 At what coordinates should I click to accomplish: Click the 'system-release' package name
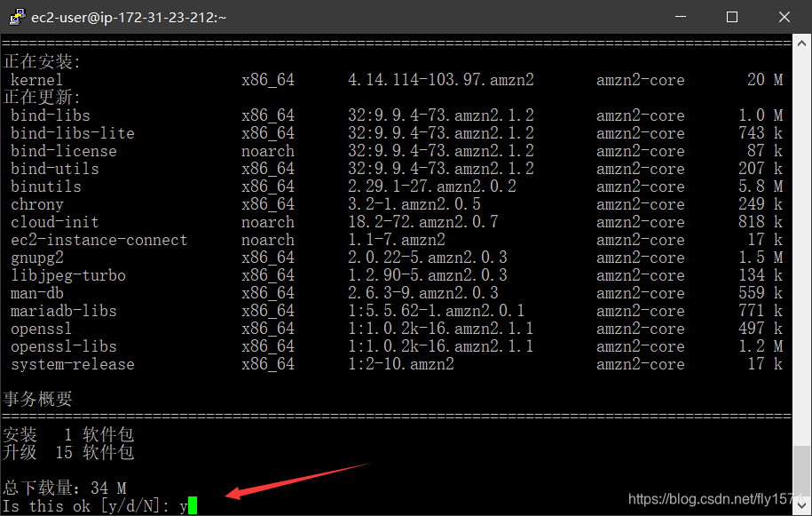pyautogui.click(x=73, y=364)
